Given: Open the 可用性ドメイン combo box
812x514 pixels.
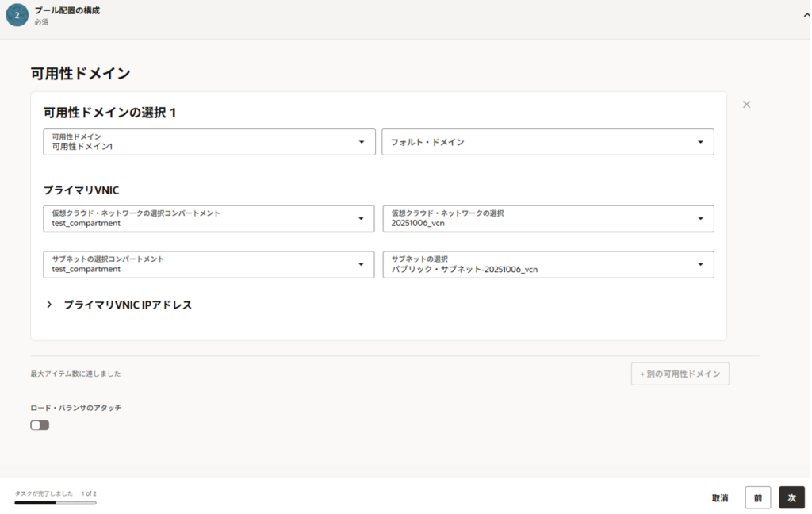Looking at the screenshot, I should [x=198, y=142].
